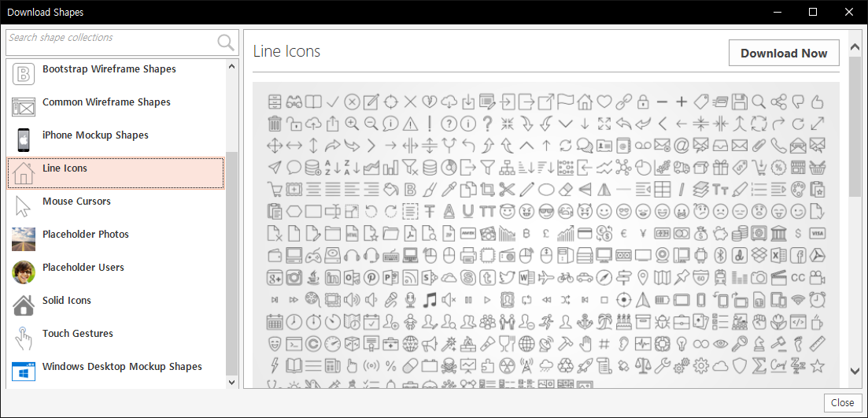Screen dimensions: 868x418
Task: Click the iPhone phone collection icon
Action: pos(24,140)
